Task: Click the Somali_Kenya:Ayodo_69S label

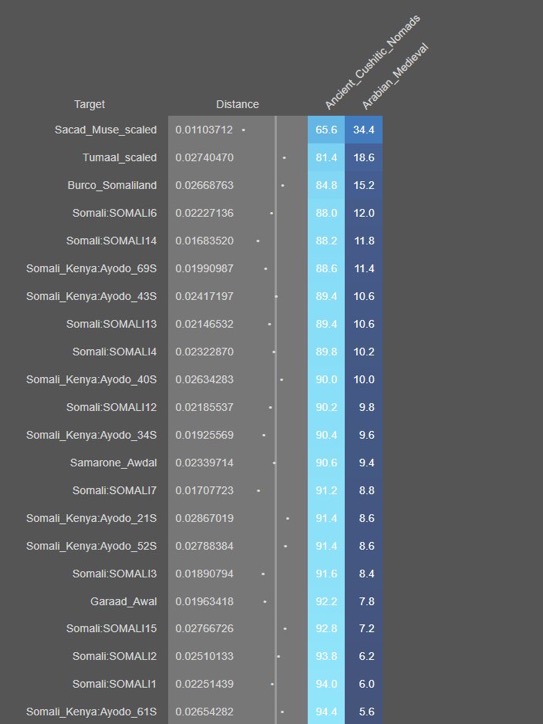Action: pos(91,268)
